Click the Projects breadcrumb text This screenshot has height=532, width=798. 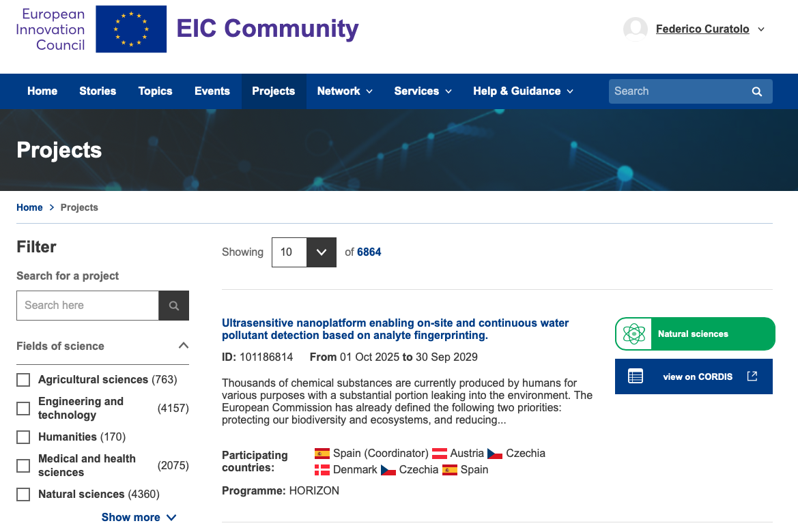click(79, 207)
